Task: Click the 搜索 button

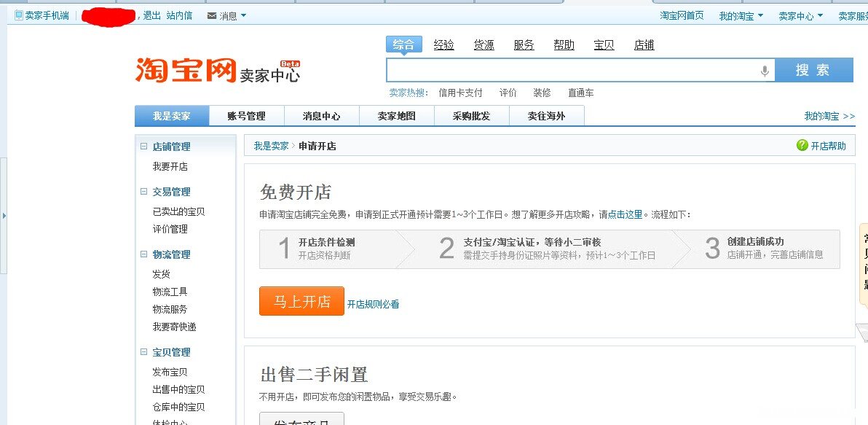Action: pyautogui.click(x=814, y=70)
